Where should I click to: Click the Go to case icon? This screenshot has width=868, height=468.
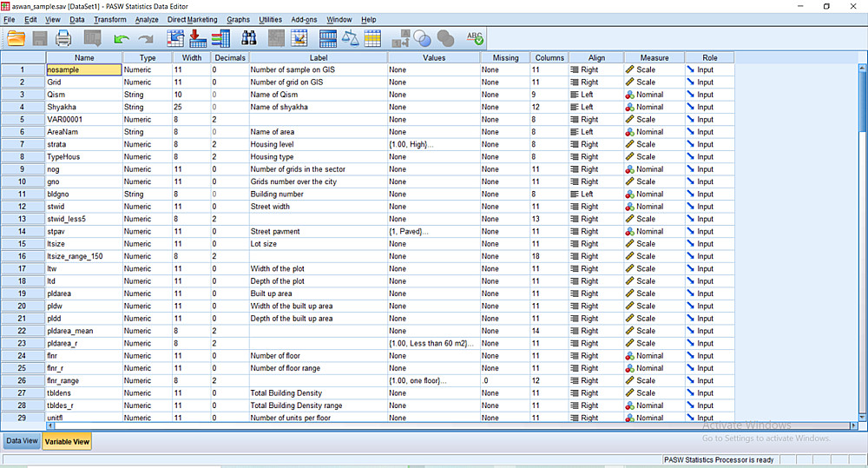point(175,38)
